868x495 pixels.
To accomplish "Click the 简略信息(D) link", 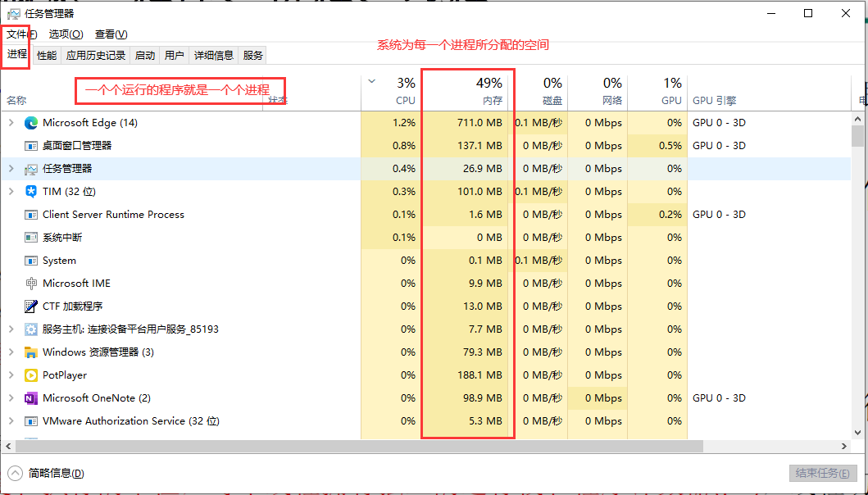I will [x=57, y=474].
